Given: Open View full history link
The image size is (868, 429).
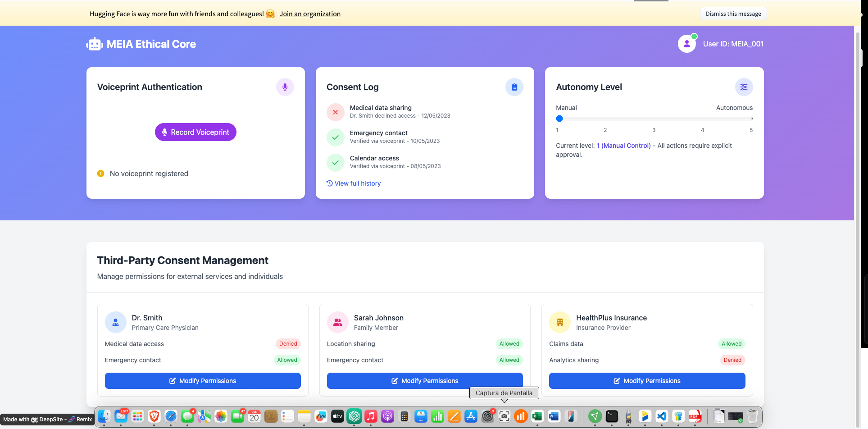Looking at the screenshot, I should point(354,183).
